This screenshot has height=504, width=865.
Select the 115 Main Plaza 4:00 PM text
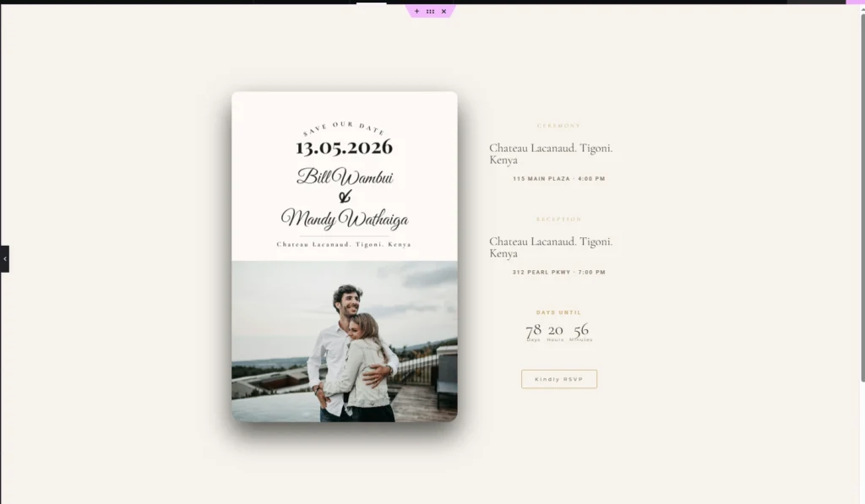[x=559, y=179]
